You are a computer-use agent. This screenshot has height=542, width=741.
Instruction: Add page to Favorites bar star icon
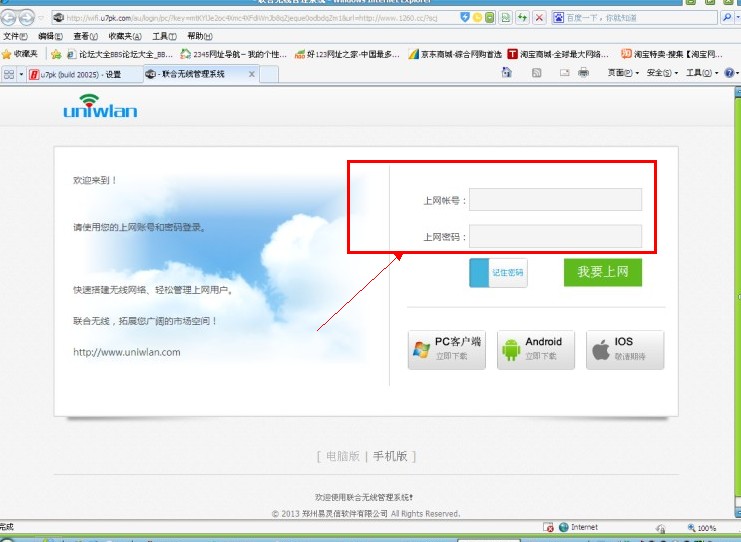point(56,54)
